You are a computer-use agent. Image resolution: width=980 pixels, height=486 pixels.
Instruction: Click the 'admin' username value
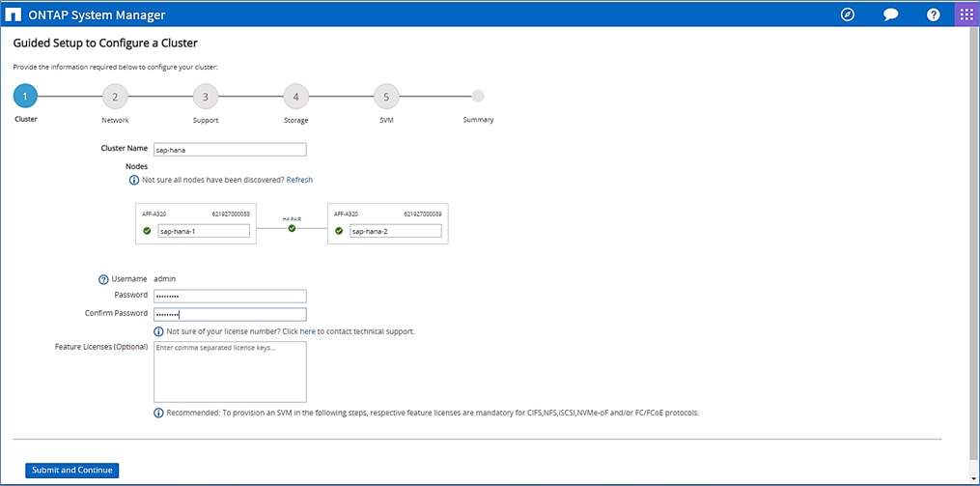pyautogui.click(x=164, y=279)
